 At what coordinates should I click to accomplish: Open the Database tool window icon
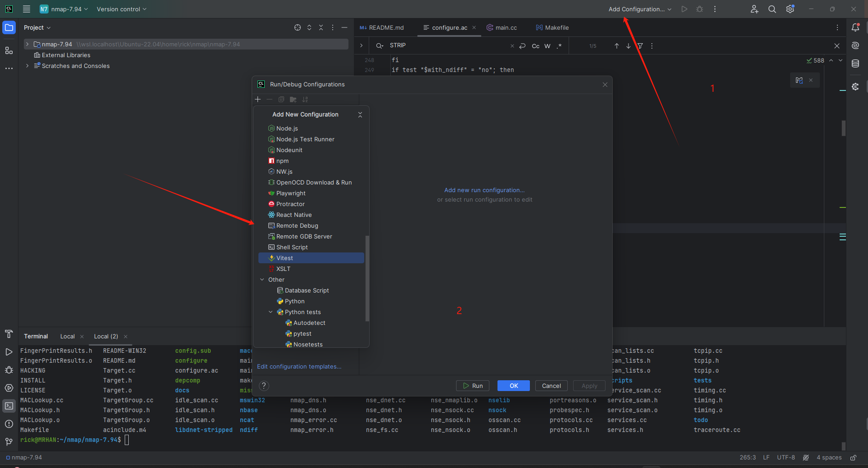tap(855, 64)
